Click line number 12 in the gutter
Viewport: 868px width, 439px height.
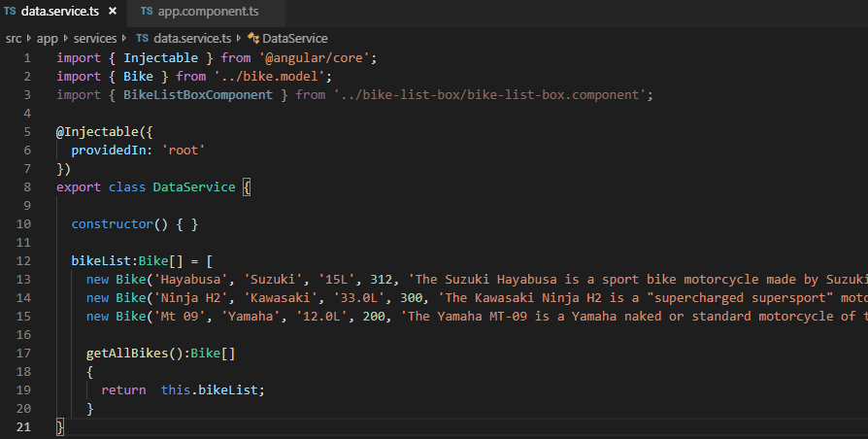25,261
